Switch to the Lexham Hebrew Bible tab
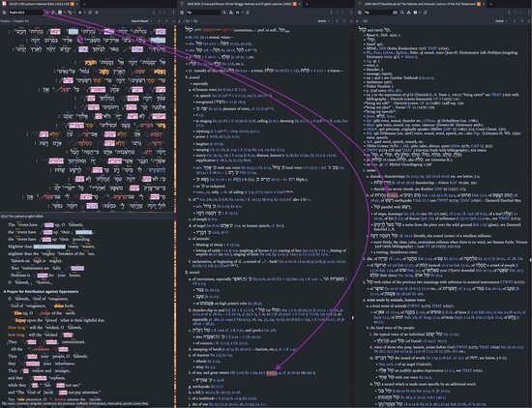 [38, 4]
